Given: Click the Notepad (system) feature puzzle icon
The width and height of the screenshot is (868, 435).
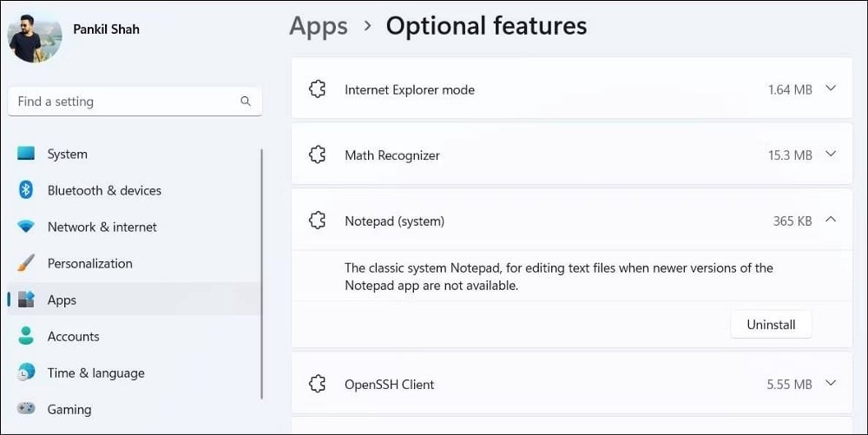Looking at the screenshot, I should 318,221.
